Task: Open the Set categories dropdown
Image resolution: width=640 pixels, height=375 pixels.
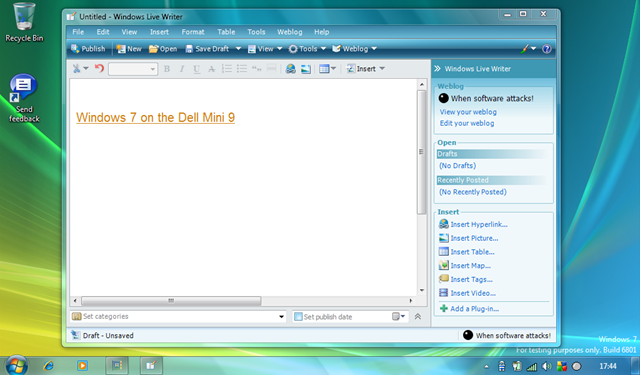Action: click(281, 317)
